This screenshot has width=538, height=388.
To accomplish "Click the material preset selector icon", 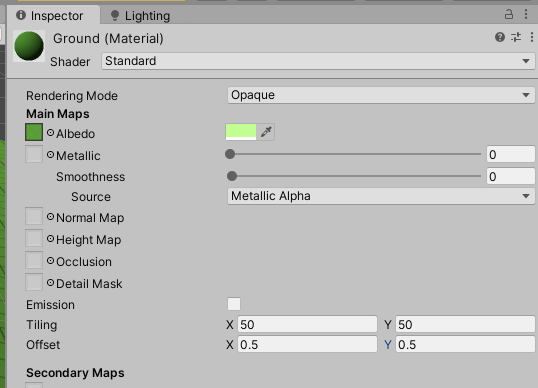I will [516, 37].
